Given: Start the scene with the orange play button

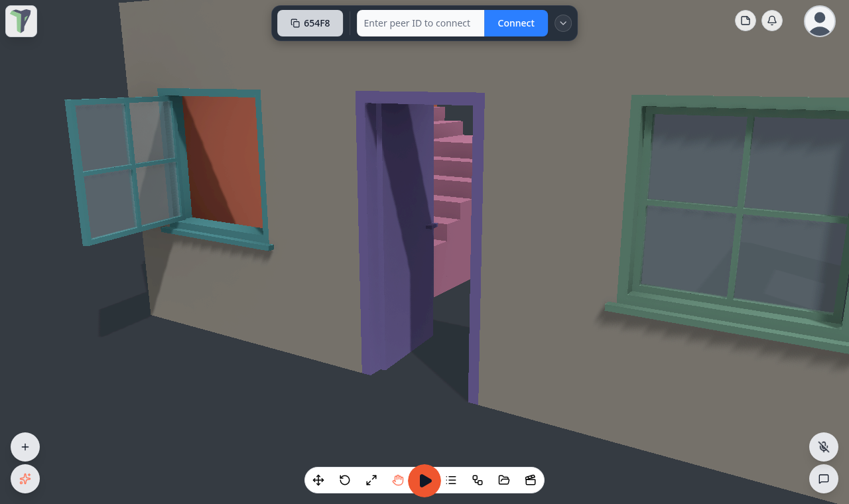Looking at the screenshot, I should click(x=424, y=480).
